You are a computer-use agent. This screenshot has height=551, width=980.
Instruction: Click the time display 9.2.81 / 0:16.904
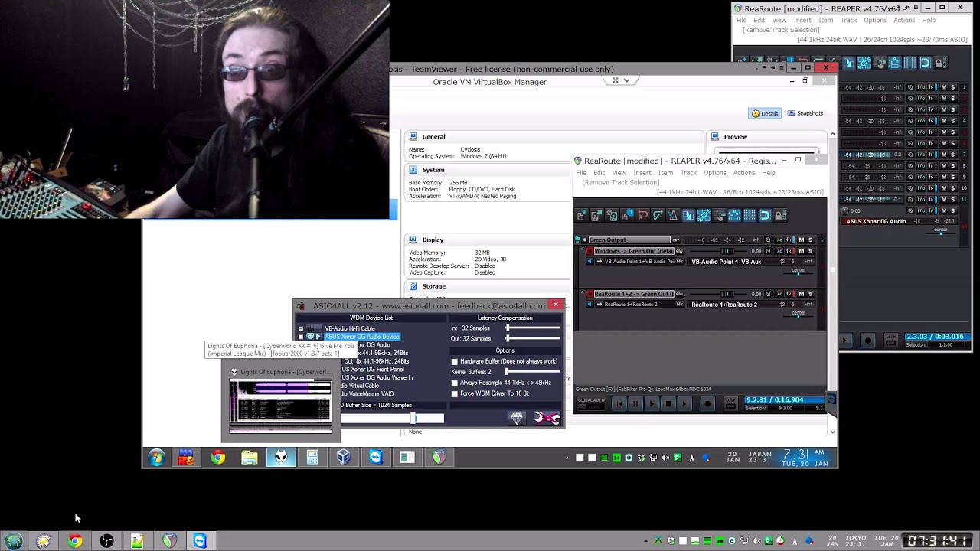(x=784, y=399)
